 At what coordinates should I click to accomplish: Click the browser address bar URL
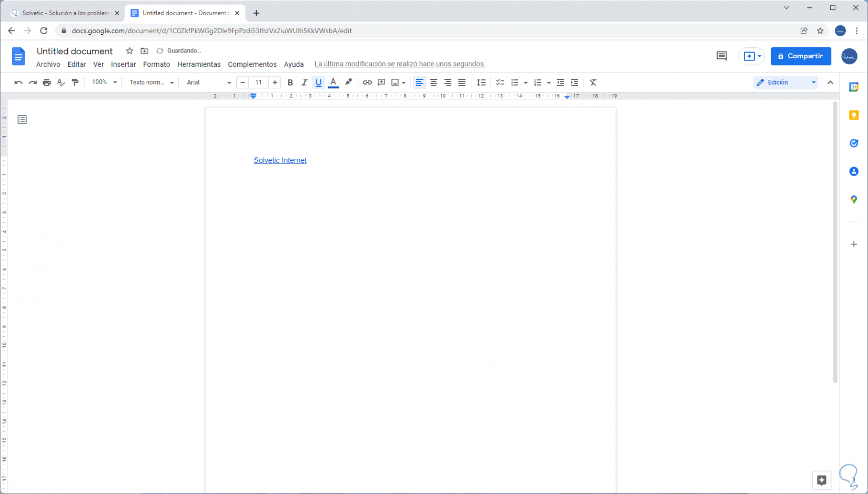212,31
